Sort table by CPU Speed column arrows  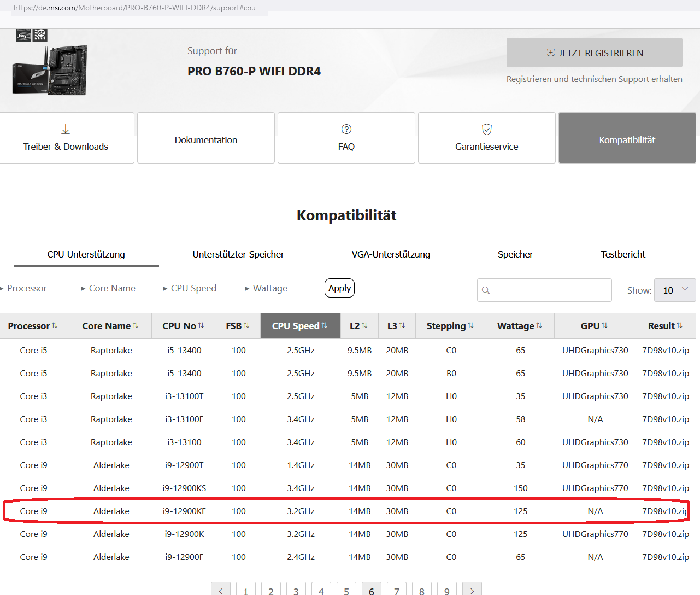pyautogui.click(x=325, y=325)
